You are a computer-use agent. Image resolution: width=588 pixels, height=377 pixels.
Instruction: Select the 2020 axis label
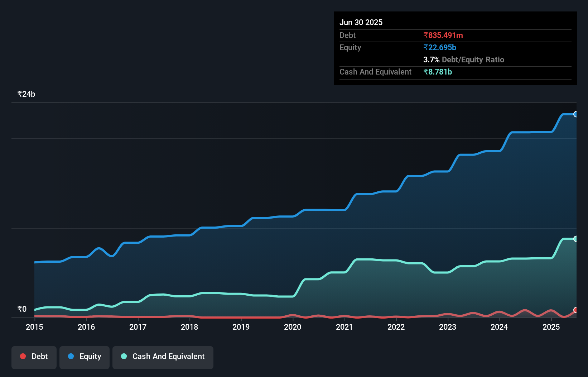(292, 327)
